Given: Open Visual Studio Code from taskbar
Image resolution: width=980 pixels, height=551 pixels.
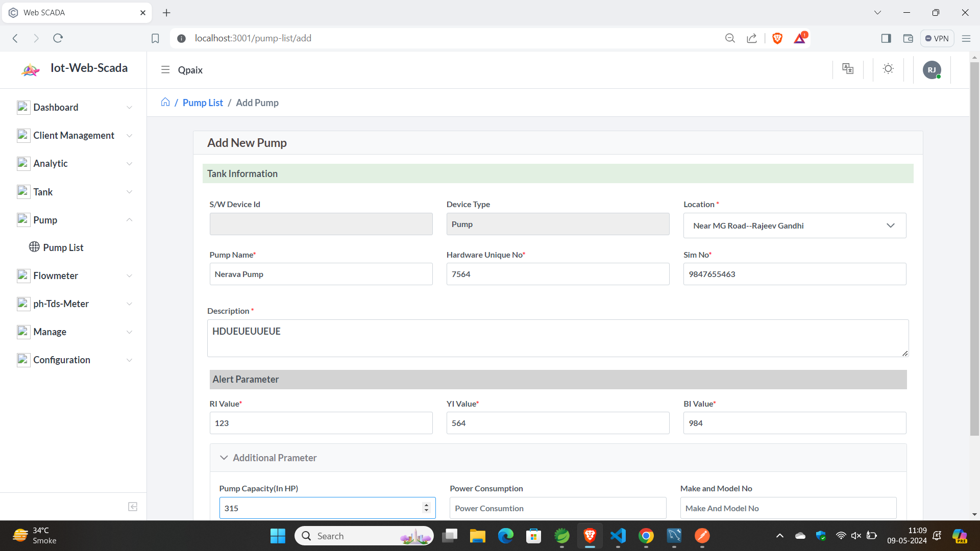Looking at the screenshot, I should 618,536.
